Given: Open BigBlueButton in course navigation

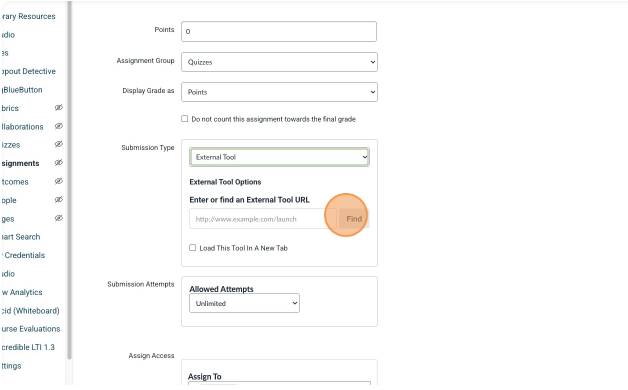Looking at the screenshot, I should (21, 90).
